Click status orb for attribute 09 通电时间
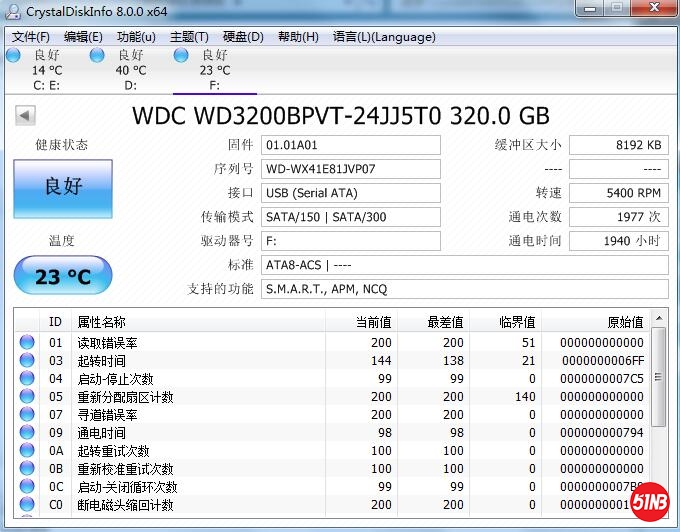Image resolution: width=680 pixels, height=532 pixels. 27,432
